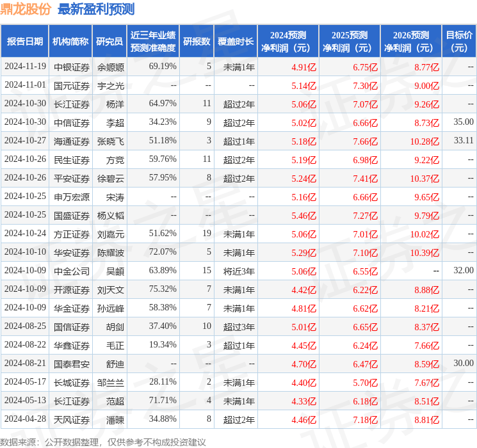Click the 近三年业绩预测准确度 column header
The image size is (477, 448).
click(153, 42)
